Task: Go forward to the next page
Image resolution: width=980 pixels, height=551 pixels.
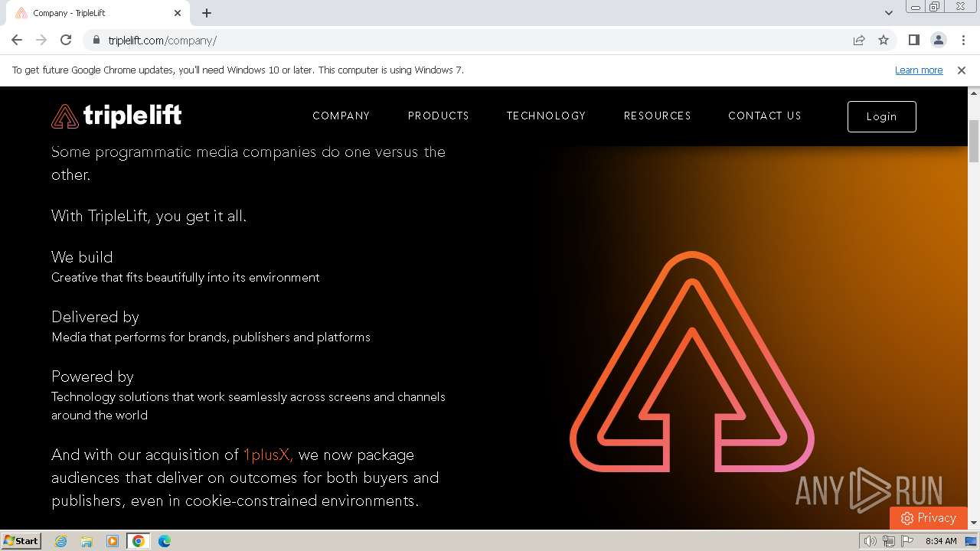Action: point(41,41)
